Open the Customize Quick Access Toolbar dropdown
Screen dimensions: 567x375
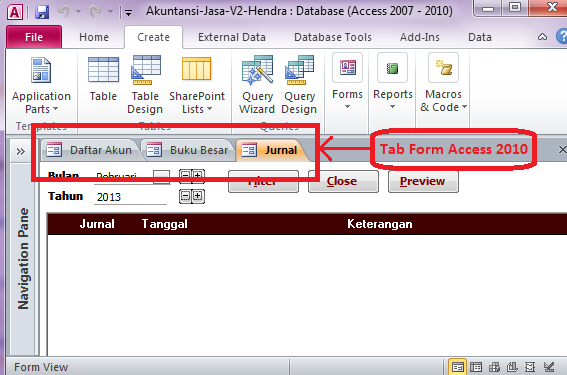click(128, 13)
